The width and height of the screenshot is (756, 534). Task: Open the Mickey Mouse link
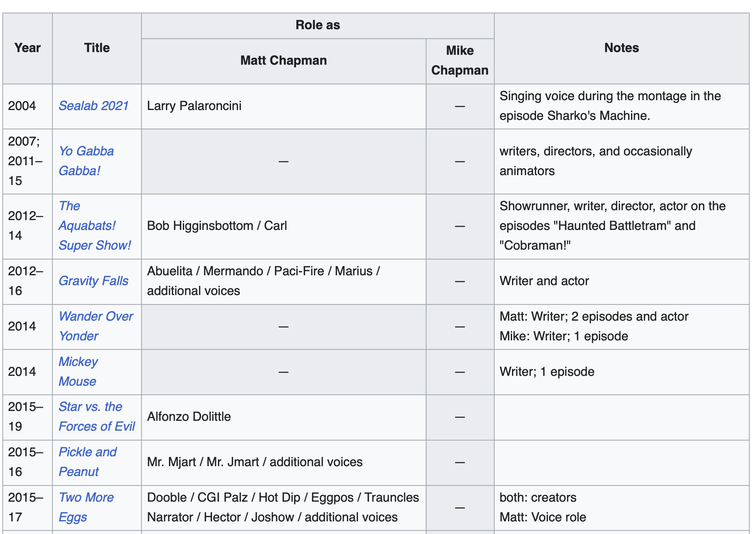(78, 372)
